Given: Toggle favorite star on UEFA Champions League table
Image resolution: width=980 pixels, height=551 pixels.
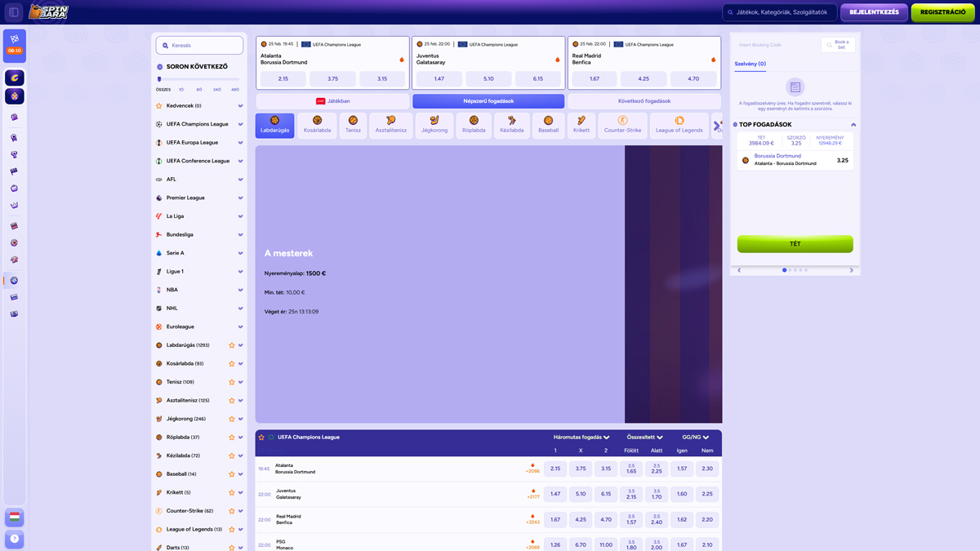Looking at the screenshot, I should coord(261,438).
